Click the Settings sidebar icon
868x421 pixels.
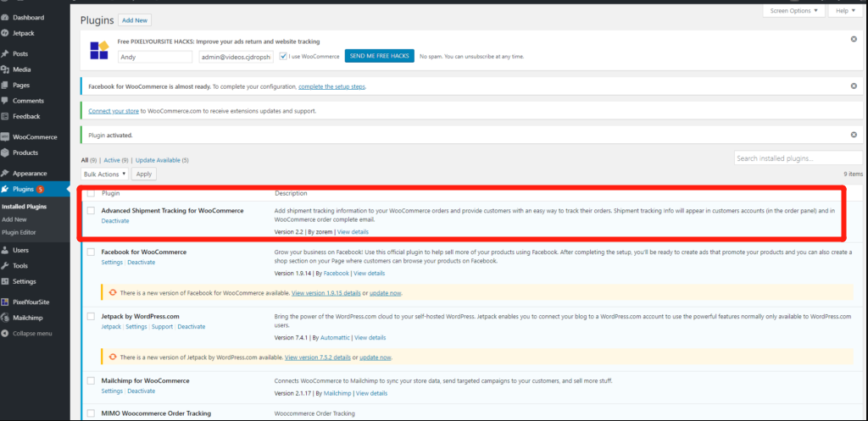click(x=5, y=281)
